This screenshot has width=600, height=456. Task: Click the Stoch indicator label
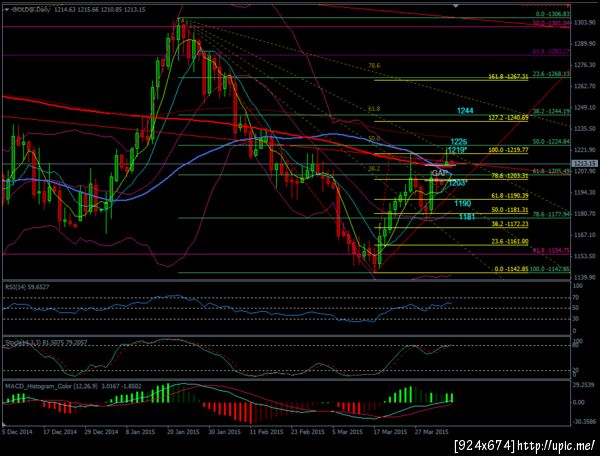46,342
